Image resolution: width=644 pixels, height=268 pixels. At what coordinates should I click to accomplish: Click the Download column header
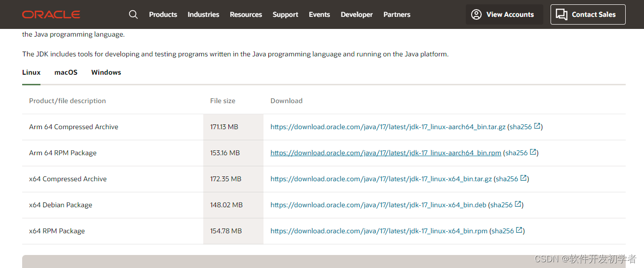(x=287, y=101)
